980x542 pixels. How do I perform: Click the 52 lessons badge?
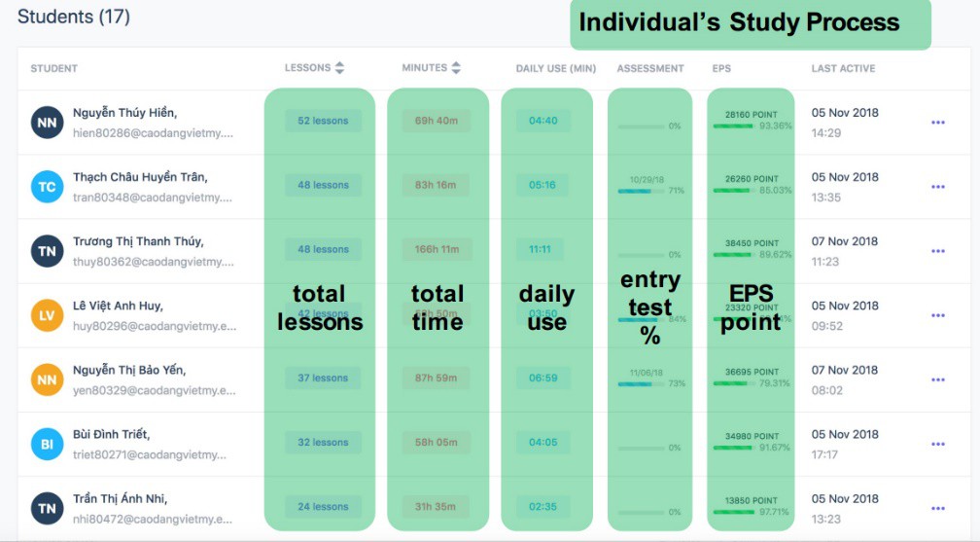pos(323,121)
